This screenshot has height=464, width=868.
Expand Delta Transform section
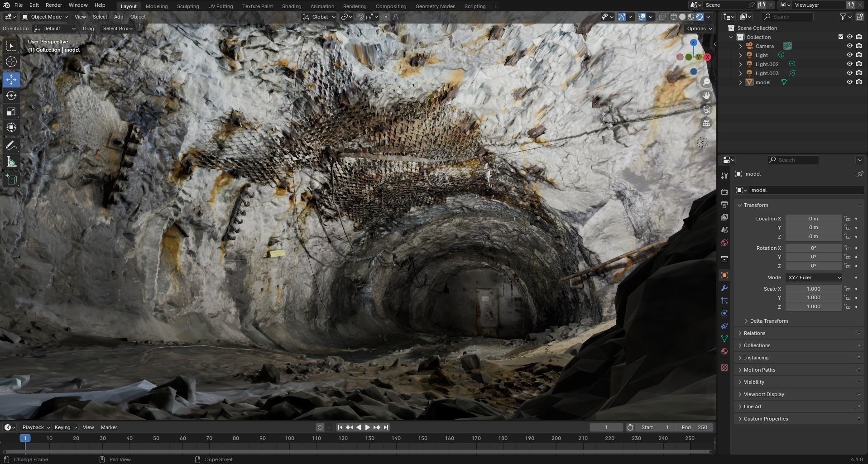(769, 321)
